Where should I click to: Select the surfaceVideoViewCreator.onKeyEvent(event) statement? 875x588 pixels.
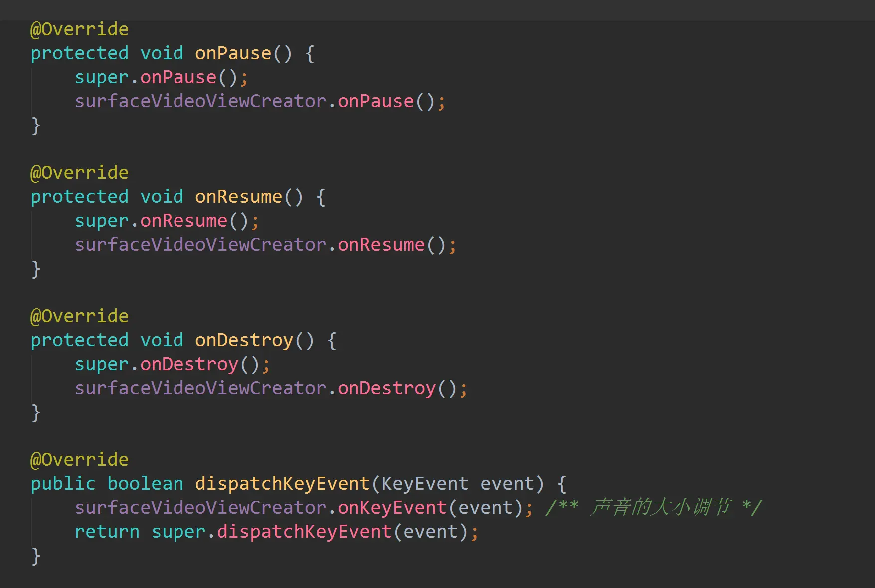[x=304, y=508]
